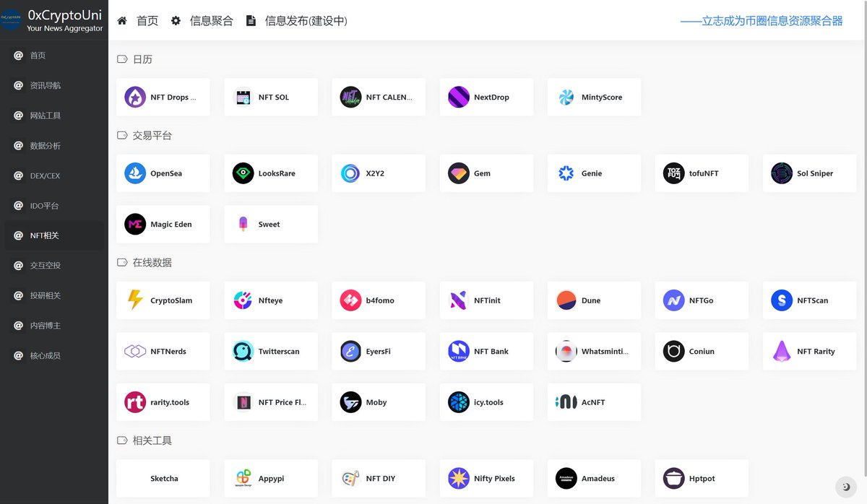Select 首页 in the sidebar

point(54,56)
